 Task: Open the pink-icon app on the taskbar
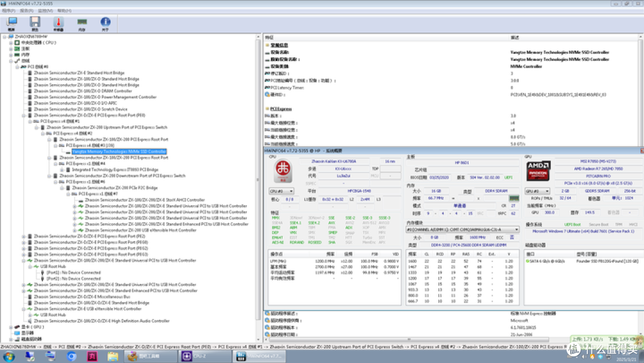tap(92, 356)
